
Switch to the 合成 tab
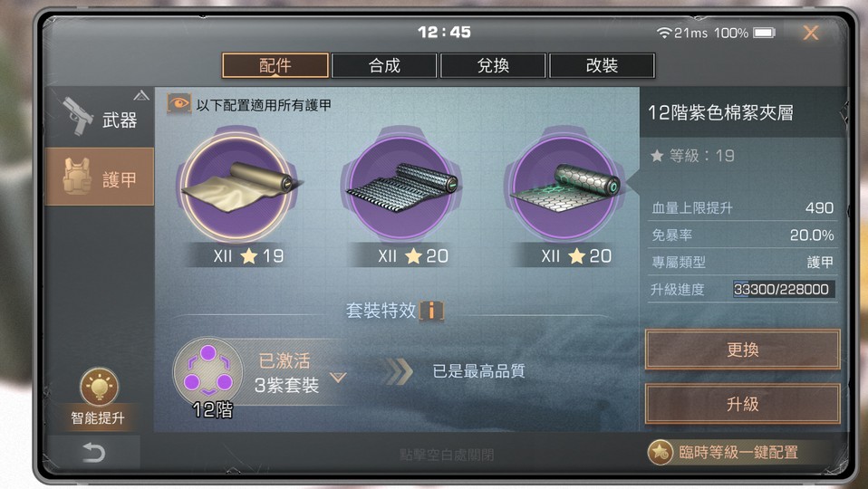pyautogui.click(x=384, y=66)
